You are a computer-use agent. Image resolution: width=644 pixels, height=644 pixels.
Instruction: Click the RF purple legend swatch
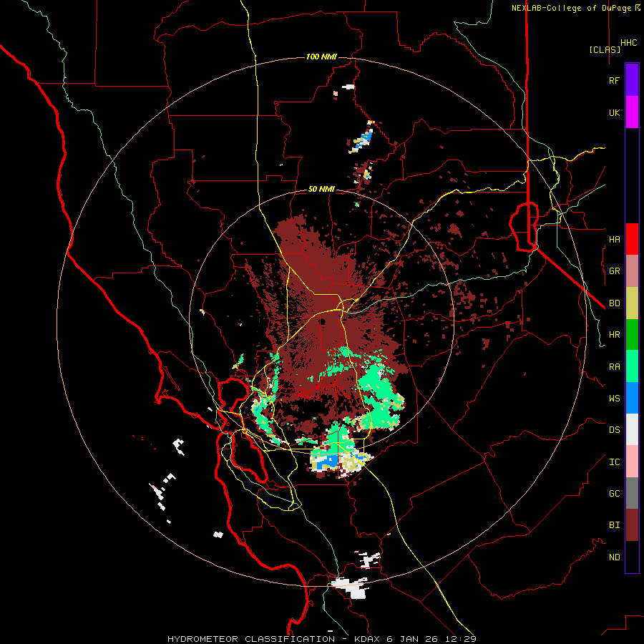[x=632, y=80]
